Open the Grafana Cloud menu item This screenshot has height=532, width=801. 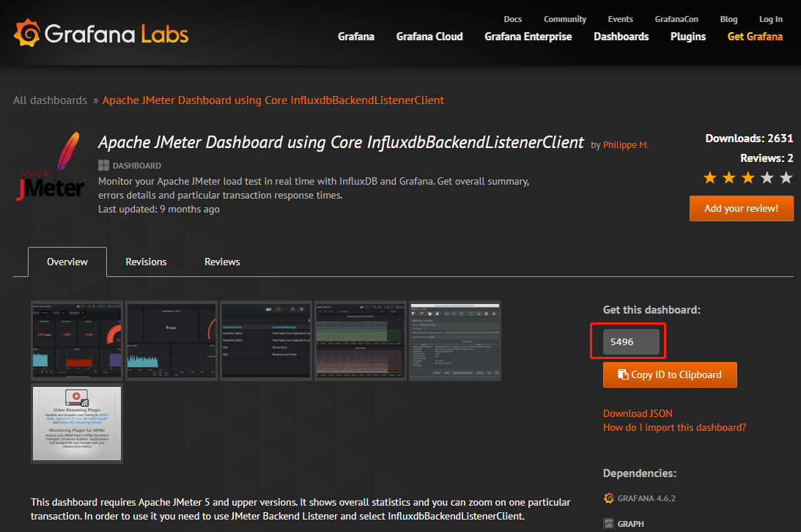(429, 37)
